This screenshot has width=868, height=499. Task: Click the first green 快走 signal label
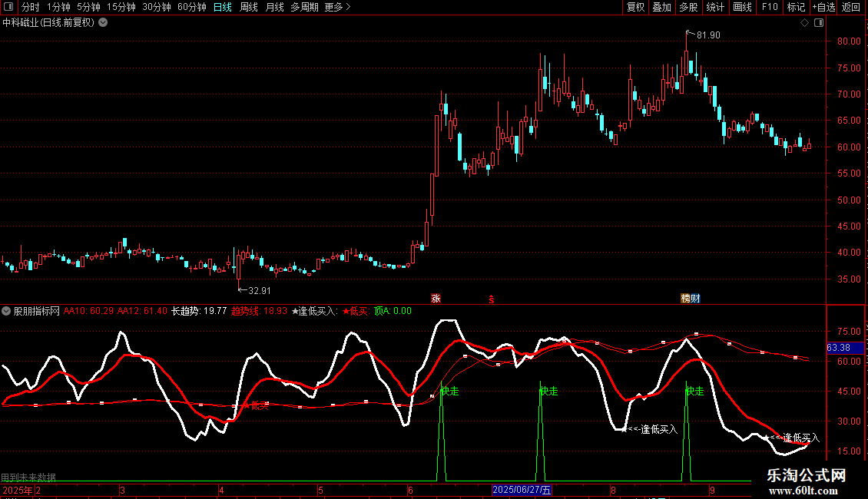tap(449, 391)
